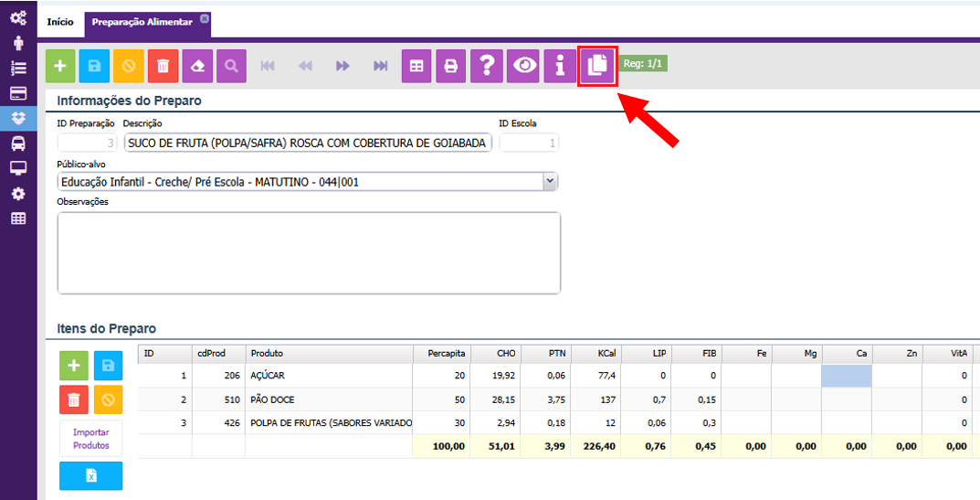Switch to the Início tab
Viewport: 980px width, 500px height.
point(60,22)
